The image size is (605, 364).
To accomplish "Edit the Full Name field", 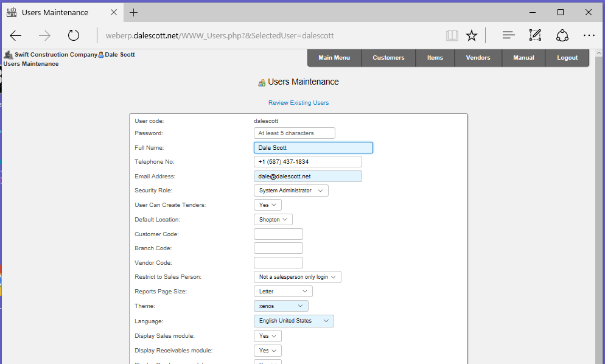I will [x=313, y=147].
